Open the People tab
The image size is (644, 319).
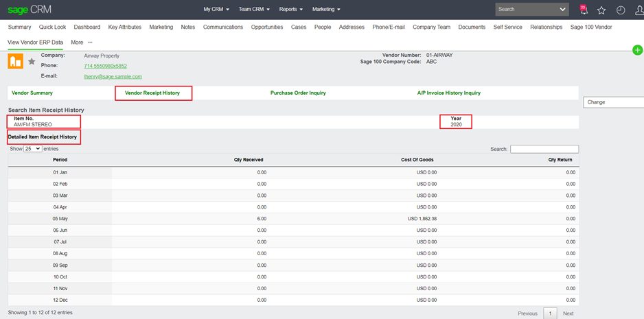[x=323, y=27]
